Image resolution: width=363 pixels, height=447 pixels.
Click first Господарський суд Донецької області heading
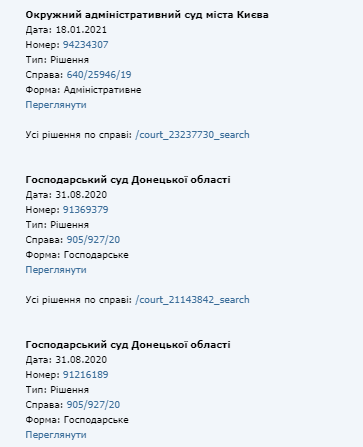(x=128, y=180)
